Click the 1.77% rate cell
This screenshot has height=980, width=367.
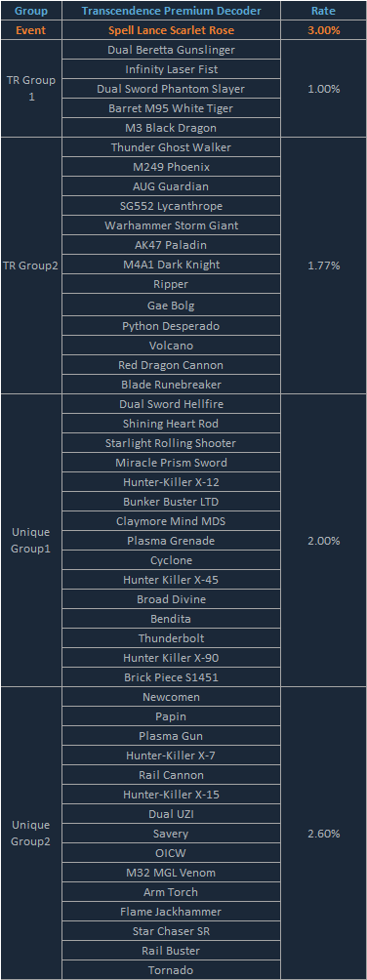(x=323, y=265)
